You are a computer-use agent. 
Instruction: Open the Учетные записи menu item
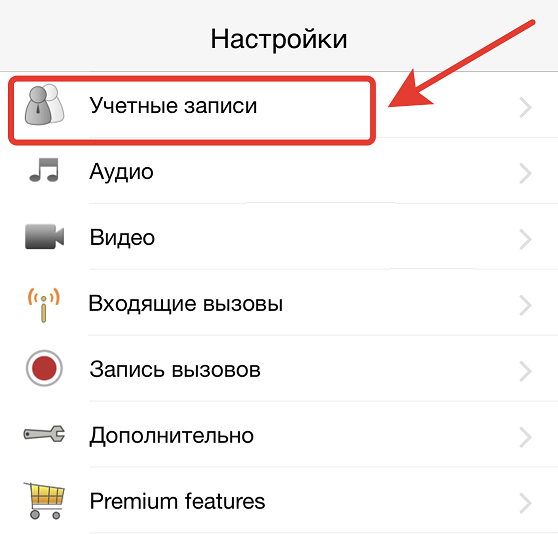tap(173, 106)
